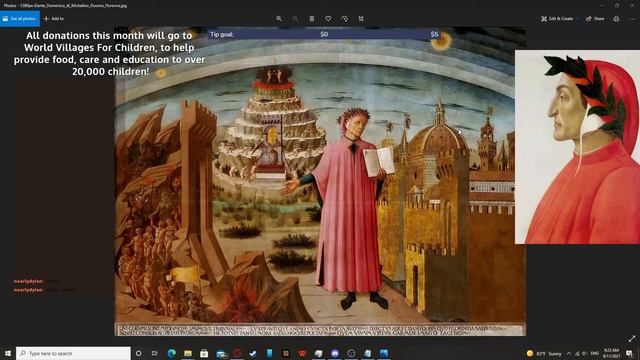640x360 pixels.
Task: Open Cortana circle icon on taskbar
Action: pos(138,353)
